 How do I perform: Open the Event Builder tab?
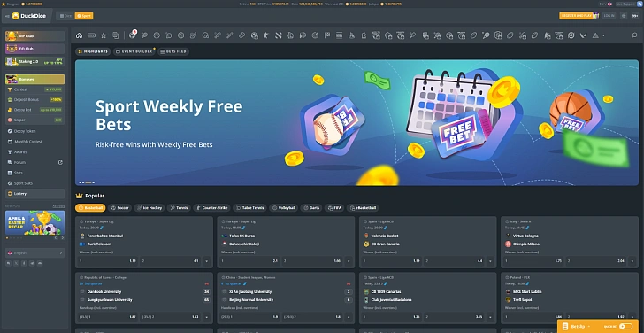tap(134, 51)
